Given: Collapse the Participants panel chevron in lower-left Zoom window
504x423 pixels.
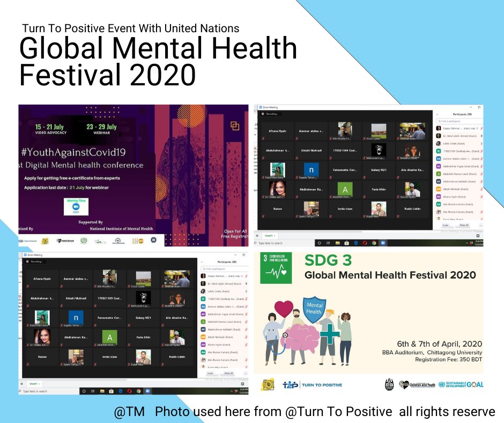Looking at the screenshot, I should click(202, 262).
